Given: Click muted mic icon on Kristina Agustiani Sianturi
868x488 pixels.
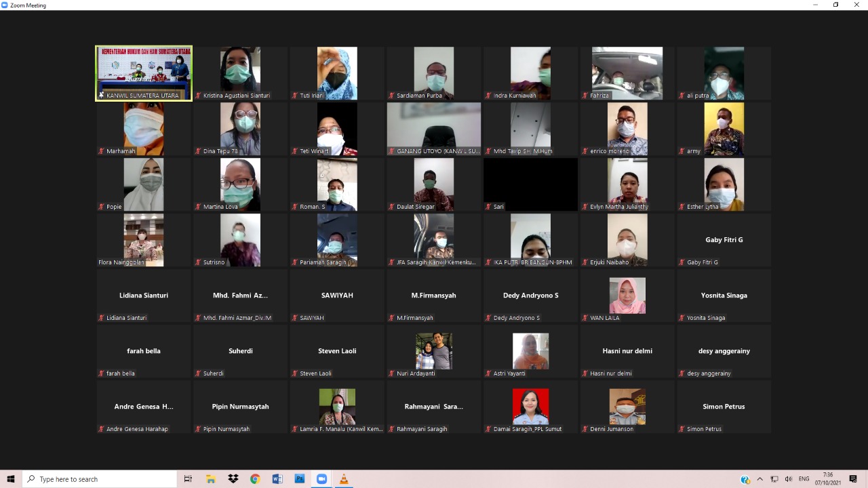Looking at the screenshot, I should coord(198,96).
